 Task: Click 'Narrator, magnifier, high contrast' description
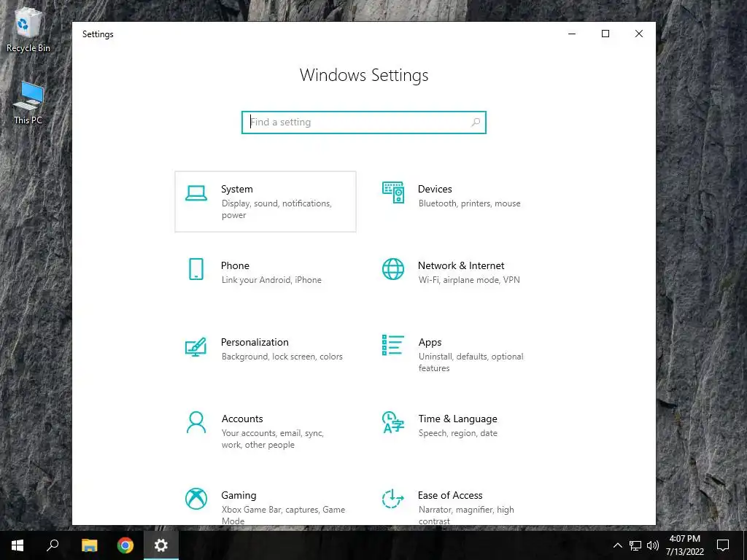click(466, 516)
